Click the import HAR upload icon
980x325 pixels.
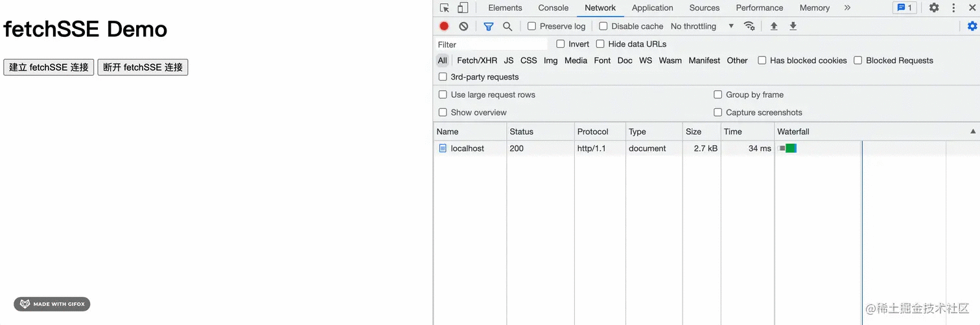coord(773,26)
